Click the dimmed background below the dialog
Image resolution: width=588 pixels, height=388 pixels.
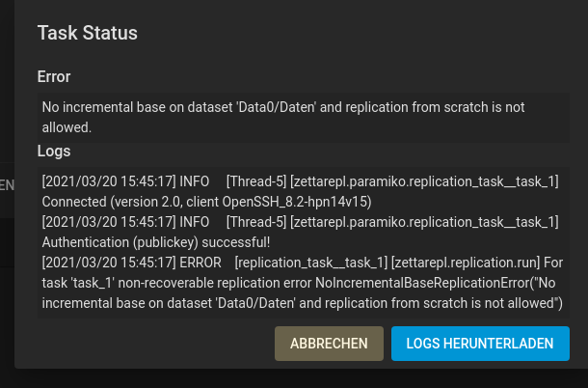click(294, 378)
